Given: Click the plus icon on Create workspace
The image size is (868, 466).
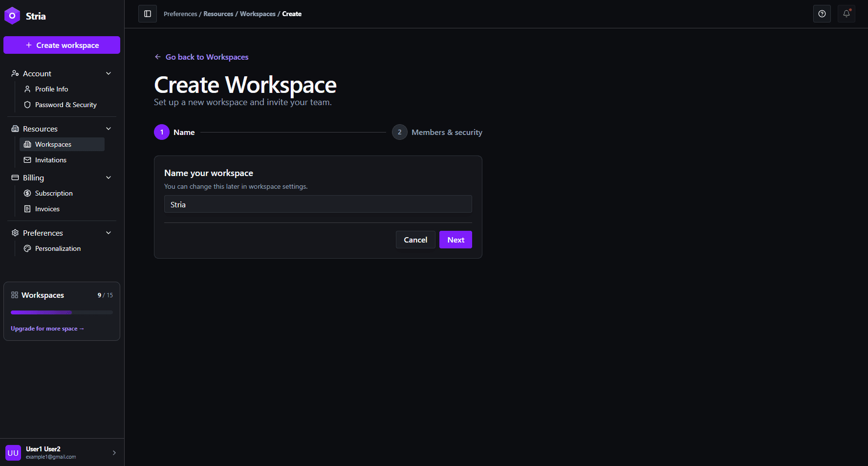Looking at the screenshot, I should click(x=29, y=45).
